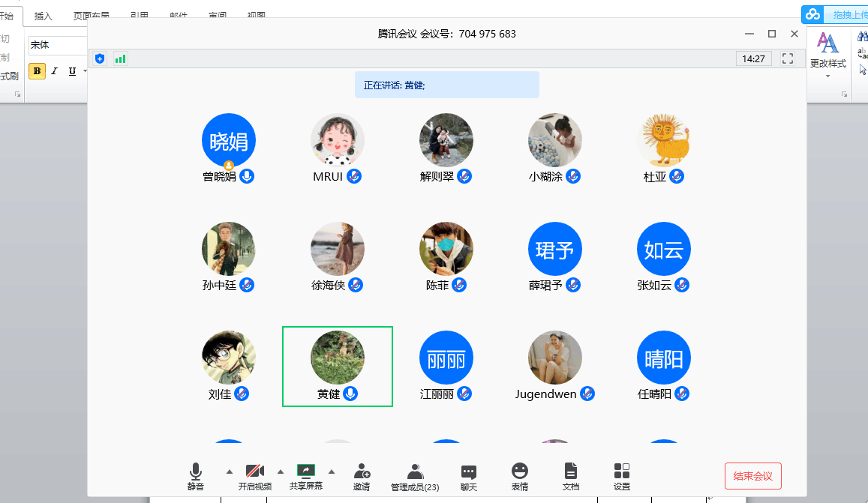Open the invite participants icon

[x=362, y=476]
